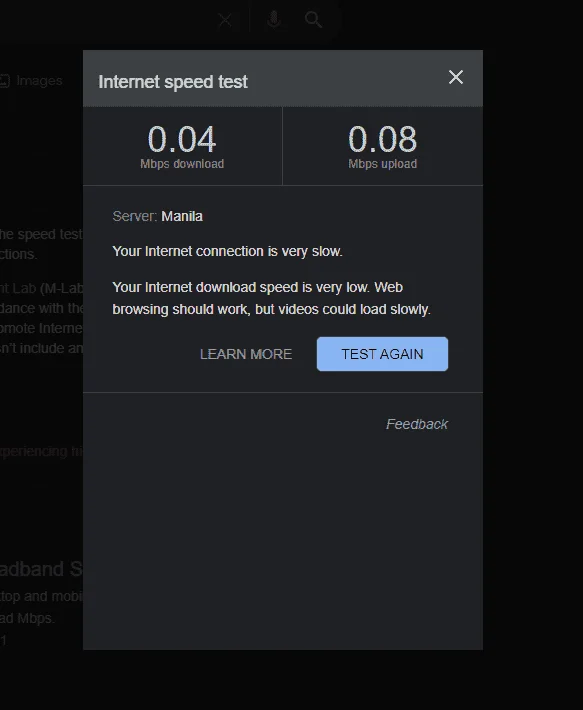Image resolution: width=583 pixels, height=710 pixels.
Task: Click the Mbps download label
Action: point(182,164)
